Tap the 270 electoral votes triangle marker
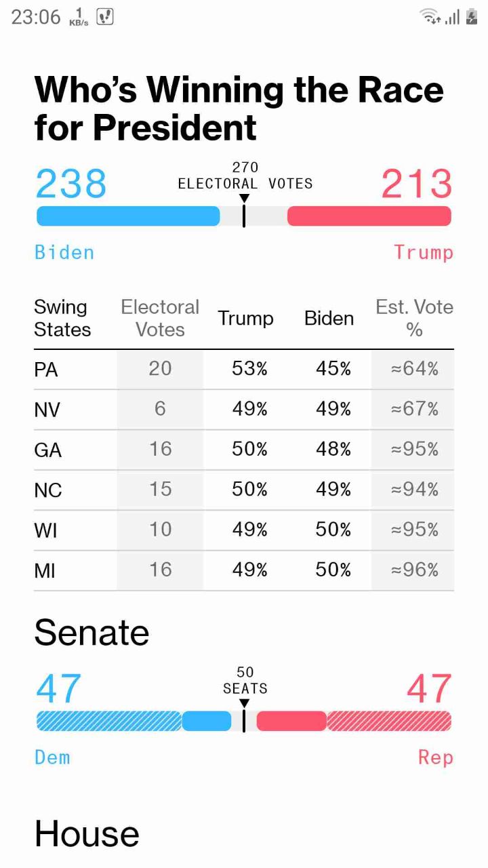 244,198
